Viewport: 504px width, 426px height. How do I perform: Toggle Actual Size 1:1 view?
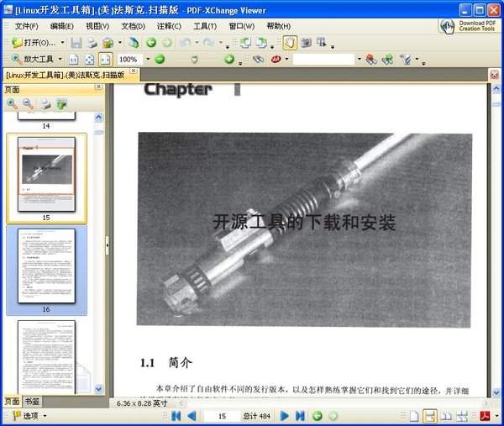click(x=74, y=60)
